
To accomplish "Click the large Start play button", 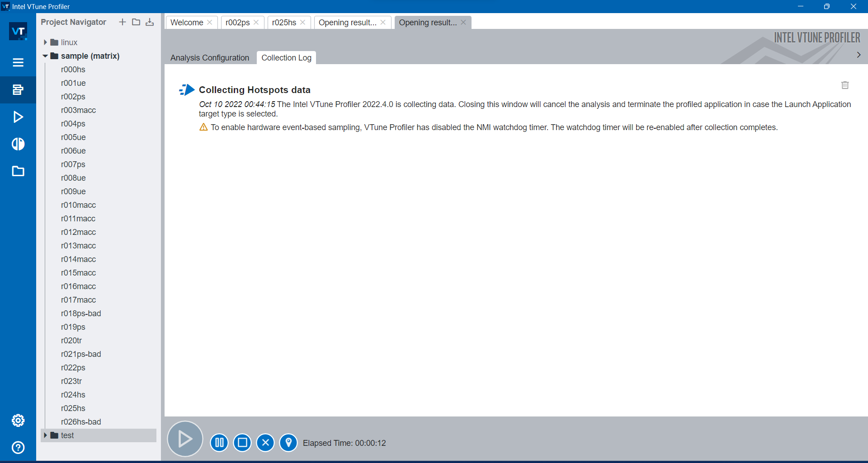I will tap(185, 439).
